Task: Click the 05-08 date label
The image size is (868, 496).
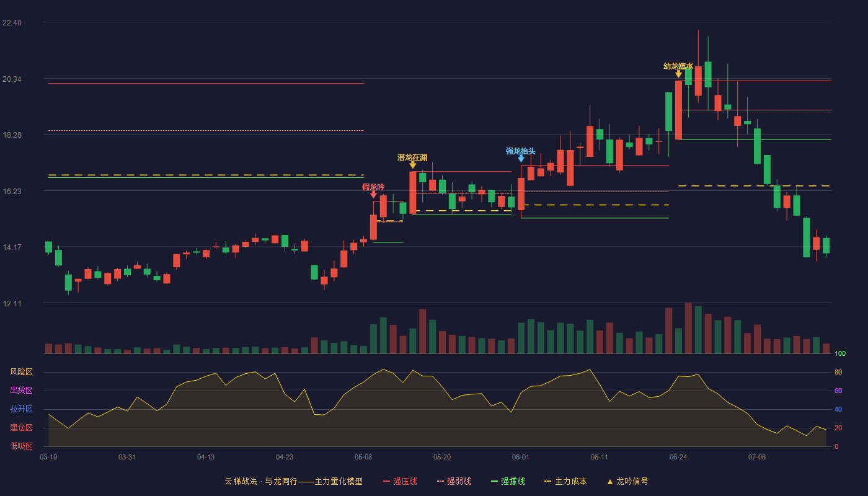Action: (x=363, y=457)
